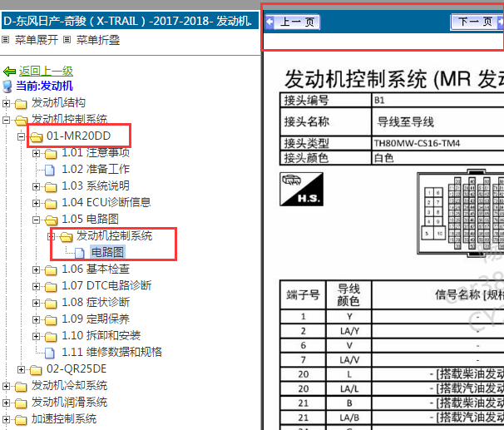Expand the 02-QR25DE tree node

[x=22, y=370]
